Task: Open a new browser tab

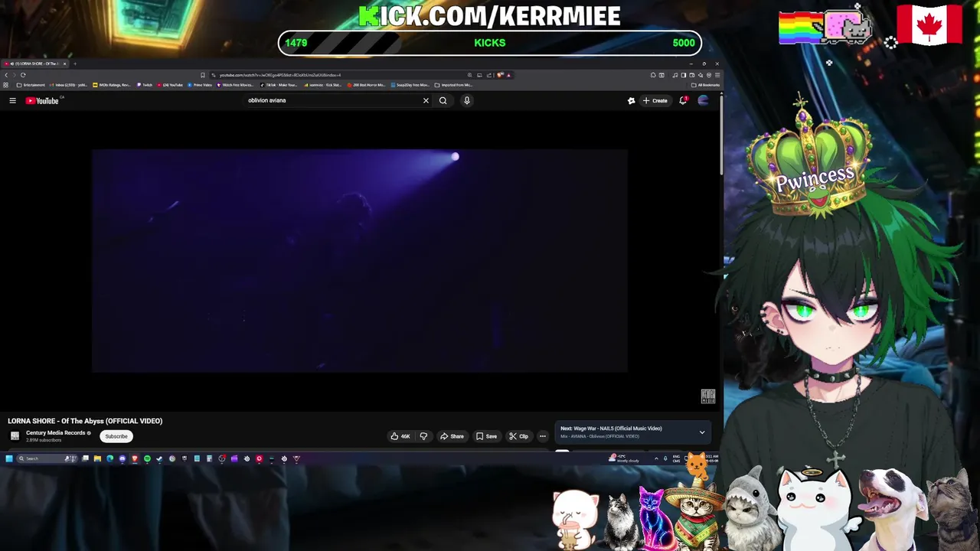Action: click(x=75, y=64)
